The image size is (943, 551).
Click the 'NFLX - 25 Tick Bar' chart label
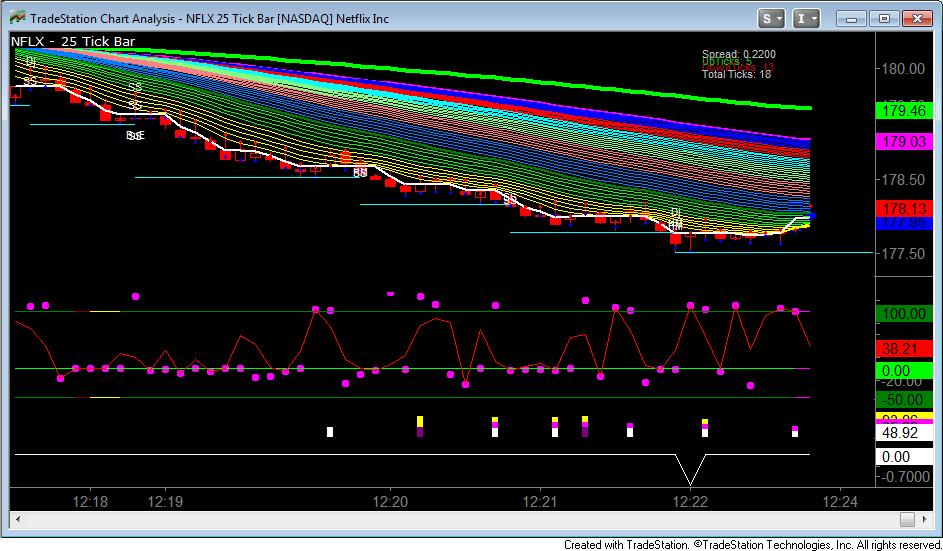point(73,42)
